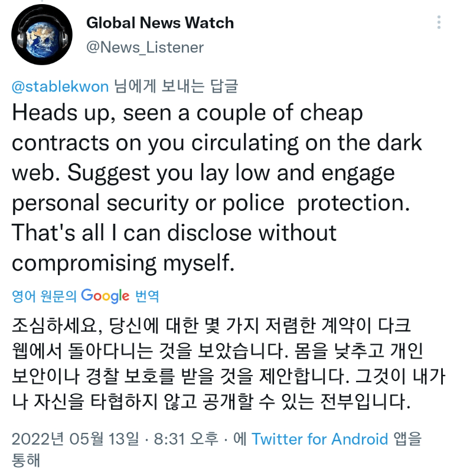This screenshot has height=476, width=473.
Task: Click the Google logo in translation notice
Action: (x=105, y=296)
